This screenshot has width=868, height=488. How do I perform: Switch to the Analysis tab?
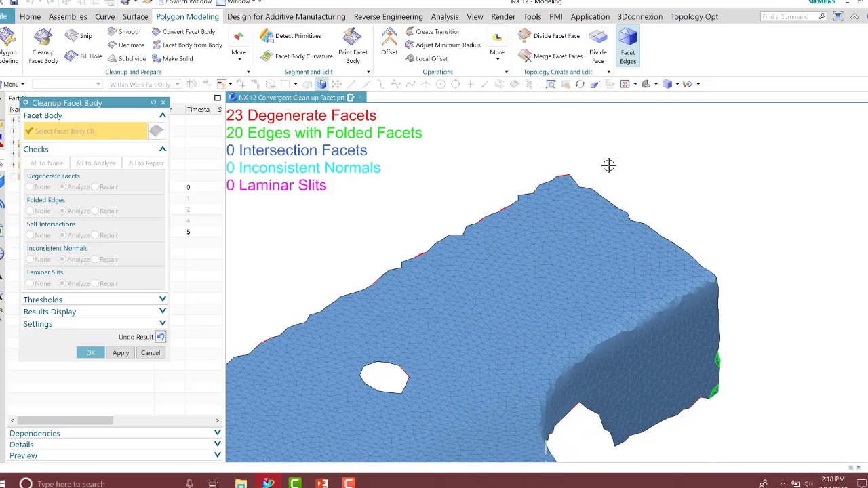[445, 16]
